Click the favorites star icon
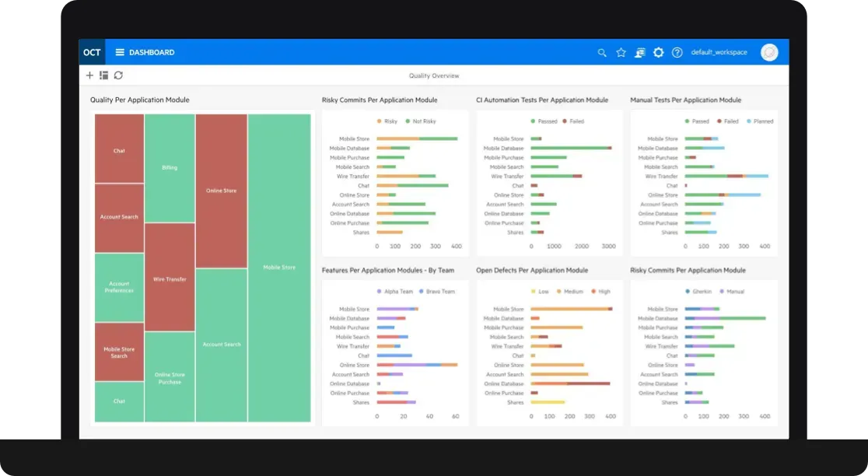The width and height of the screenshot is (868, 476). 621,53
